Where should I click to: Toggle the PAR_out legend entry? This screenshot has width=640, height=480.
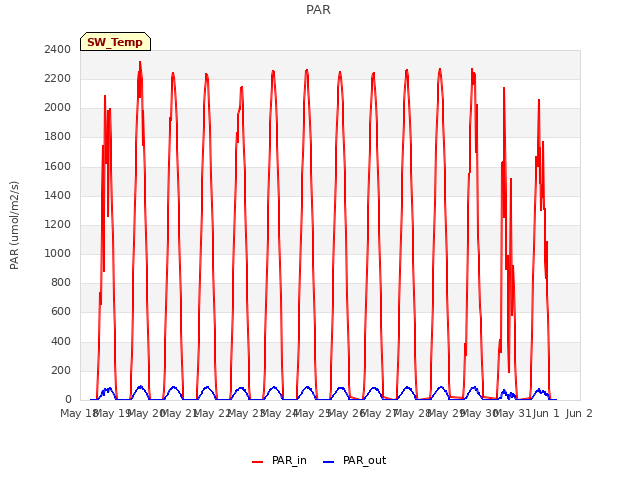354,461
